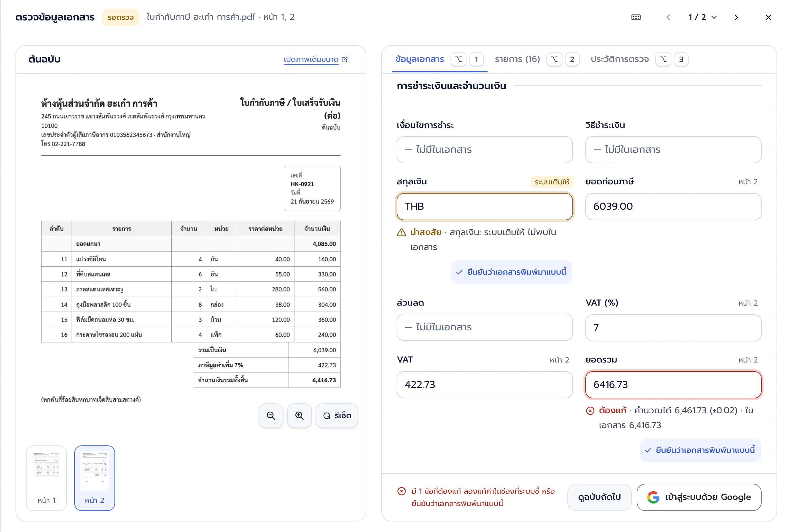Viewport: 792px width, 532px height.
Task: Open the 1 / 2 document selector dropdown
Action: point(702,17)
